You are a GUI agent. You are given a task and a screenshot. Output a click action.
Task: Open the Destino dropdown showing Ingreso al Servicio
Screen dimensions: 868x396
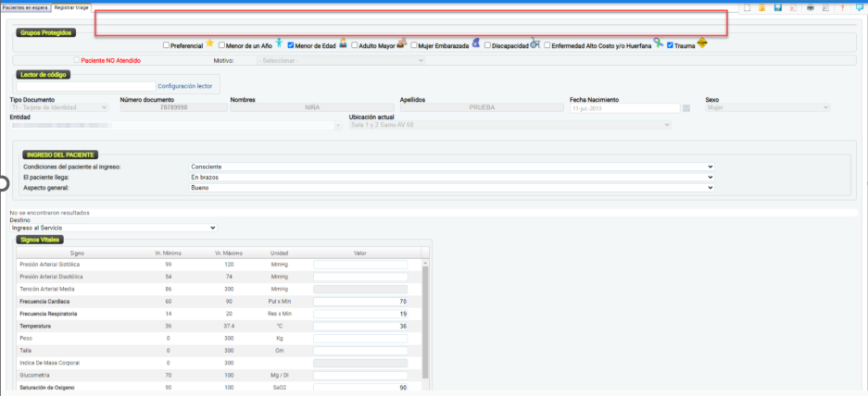(x=113, y=228)
